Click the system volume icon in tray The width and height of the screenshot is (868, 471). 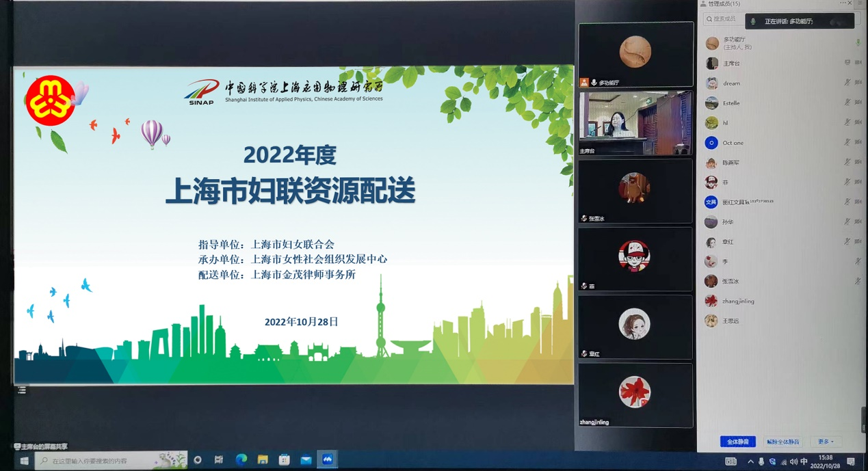793,461
